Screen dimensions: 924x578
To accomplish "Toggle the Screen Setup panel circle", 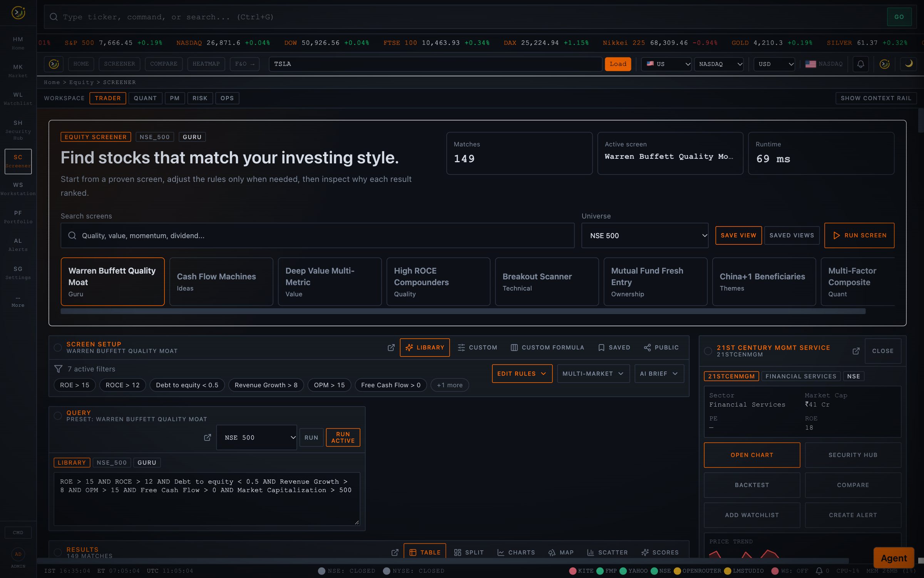I will click(58, 348).
